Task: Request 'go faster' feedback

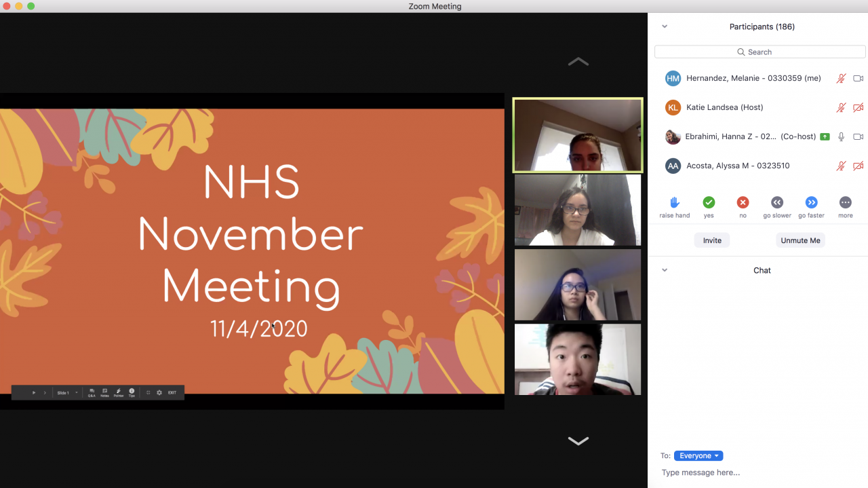Action: 811,202
